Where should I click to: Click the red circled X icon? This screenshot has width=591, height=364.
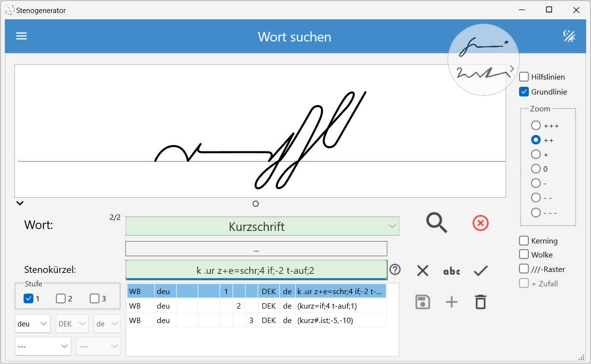480,223
